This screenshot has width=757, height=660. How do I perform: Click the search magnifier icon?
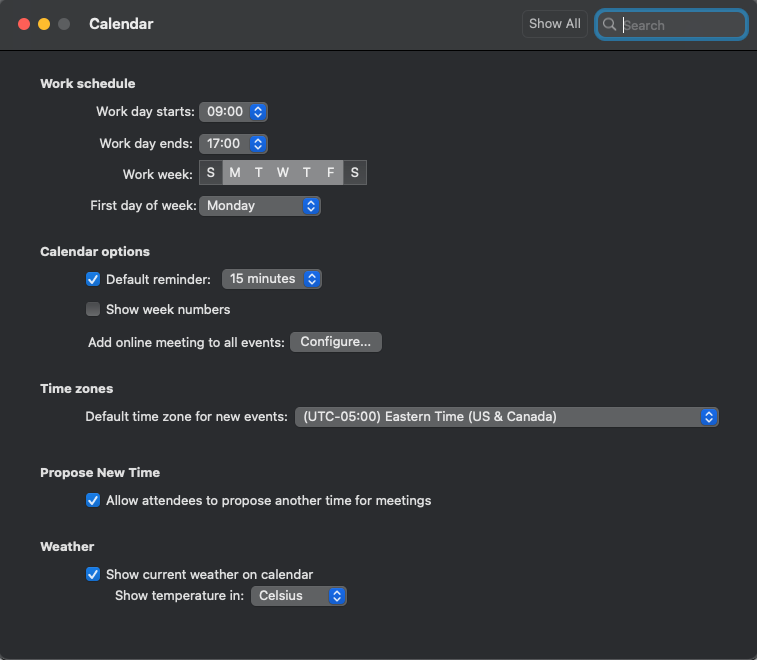pos(609,25)
